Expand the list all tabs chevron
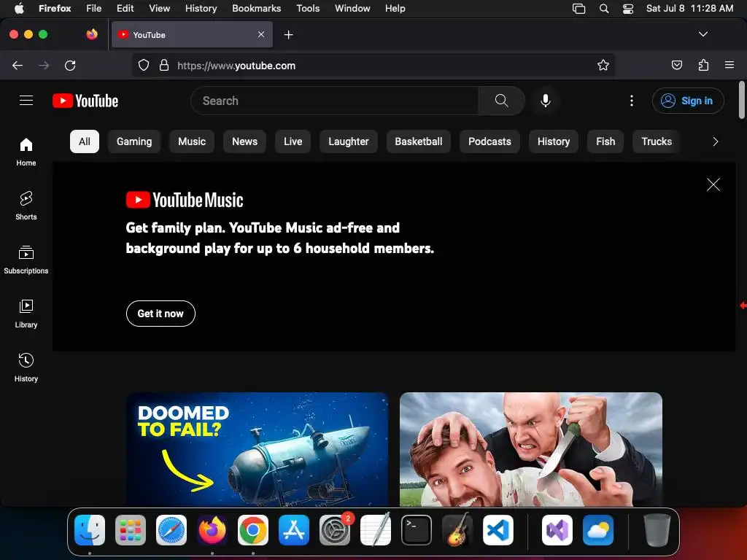747x560 pixels. coord(703,34)
